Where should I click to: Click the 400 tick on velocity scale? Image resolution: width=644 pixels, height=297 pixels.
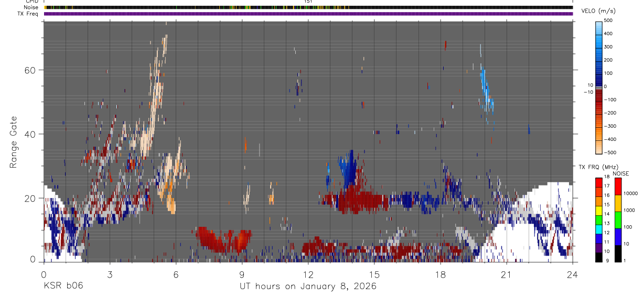click(609, 34)
